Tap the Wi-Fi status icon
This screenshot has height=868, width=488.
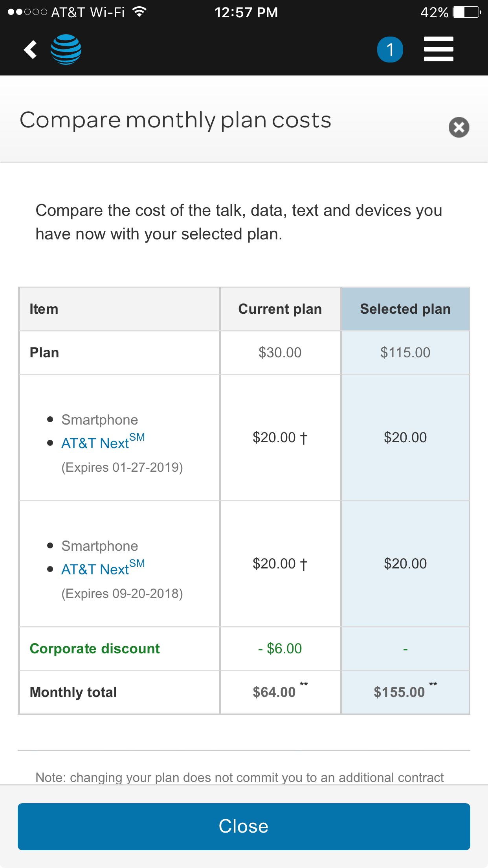139,12
